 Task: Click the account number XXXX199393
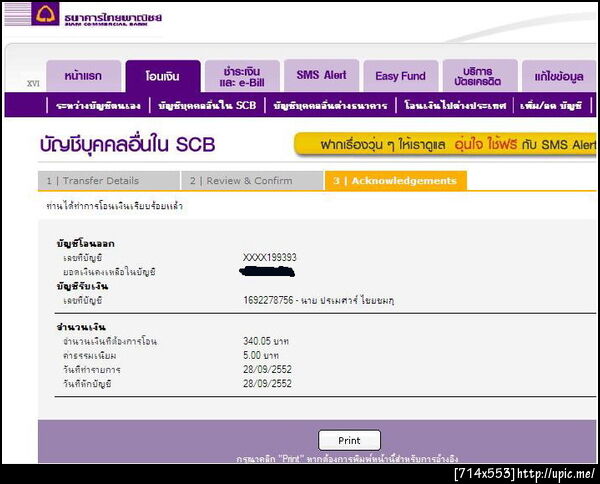270,257
